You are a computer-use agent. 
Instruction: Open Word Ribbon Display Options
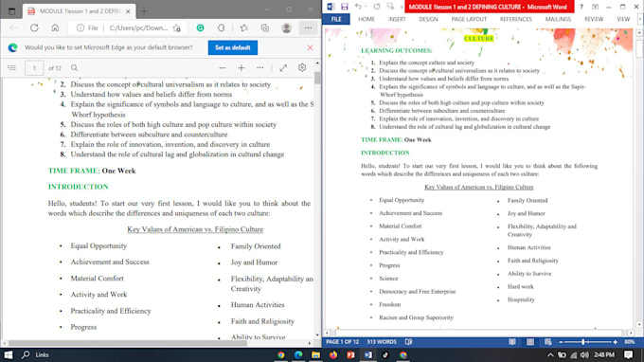point(595,7)
